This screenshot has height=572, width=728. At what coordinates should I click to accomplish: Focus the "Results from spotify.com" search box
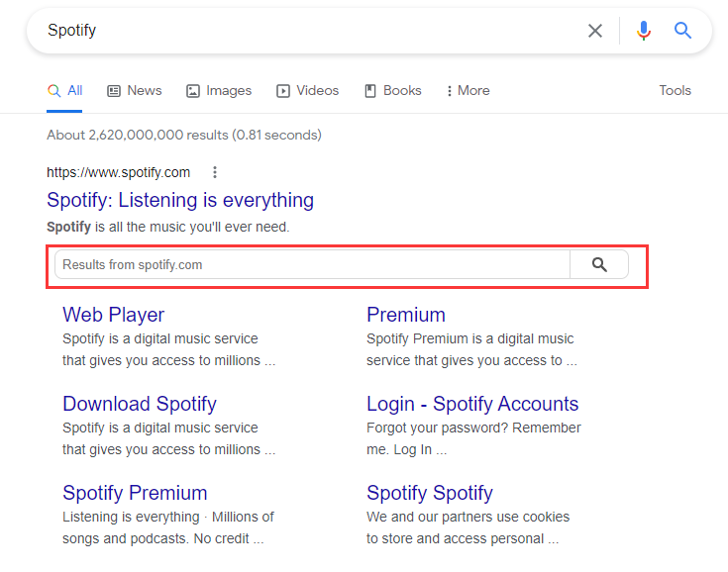pyautogui.click(x=312, y=264)
